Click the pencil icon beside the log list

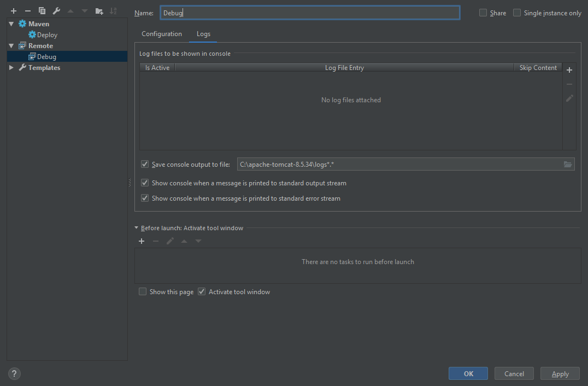pyautogui.click(x=569, y=98)
